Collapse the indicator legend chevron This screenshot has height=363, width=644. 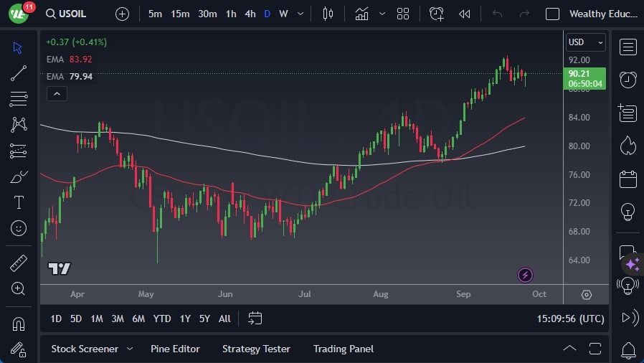click(x=57, y=93)
